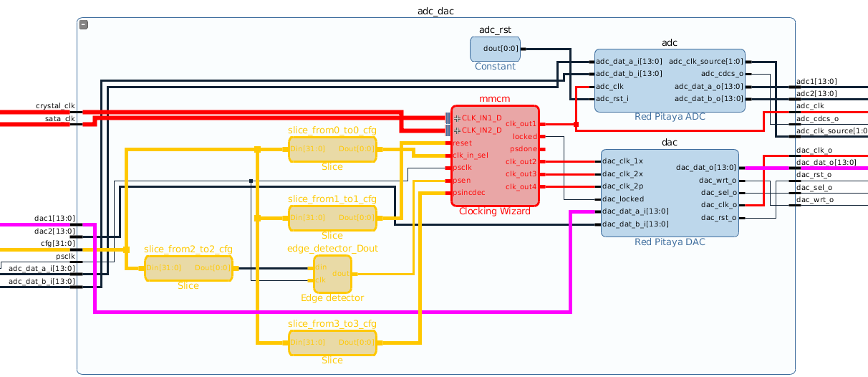Click the psdone pin on mmcm

click(524, 149)
